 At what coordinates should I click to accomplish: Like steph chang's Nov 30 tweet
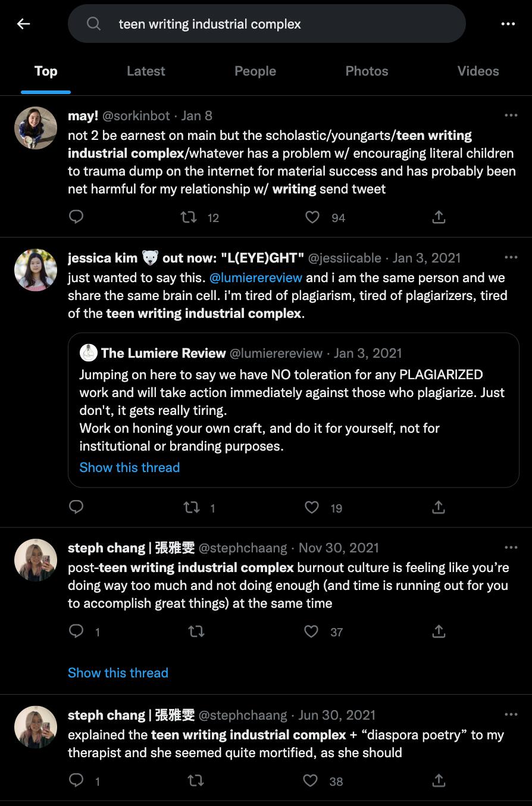(x=312, y=631)
